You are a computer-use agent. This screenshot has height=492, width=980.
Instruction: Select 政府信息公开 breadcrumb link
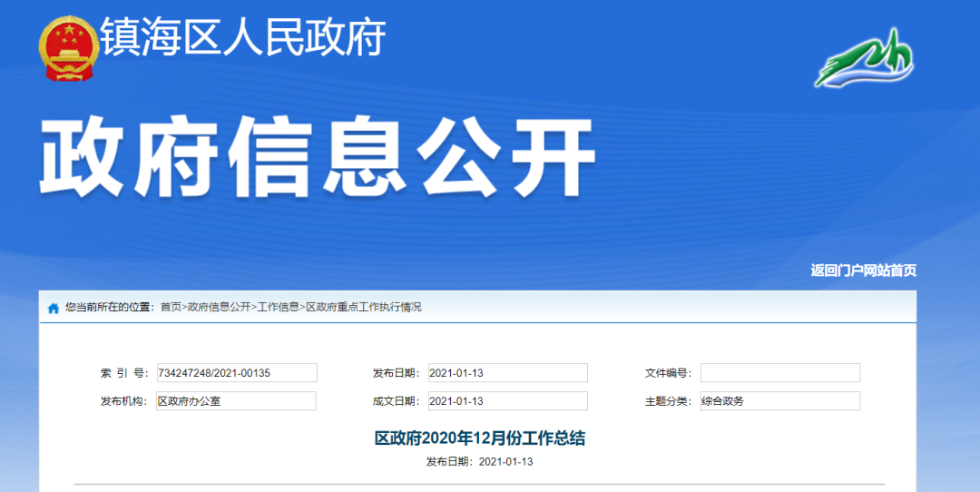pyautogui.click(x=220, y=308)
